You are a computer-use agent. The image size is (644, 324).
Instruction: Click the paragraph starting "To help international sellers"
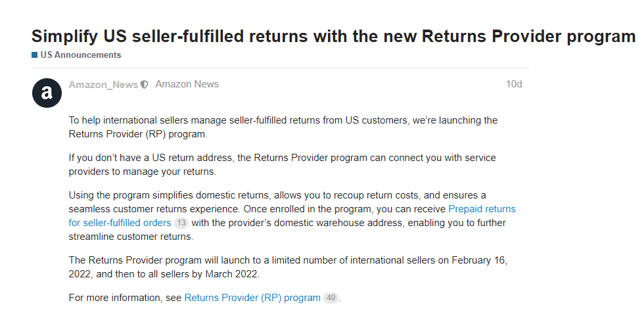[283, 127]
